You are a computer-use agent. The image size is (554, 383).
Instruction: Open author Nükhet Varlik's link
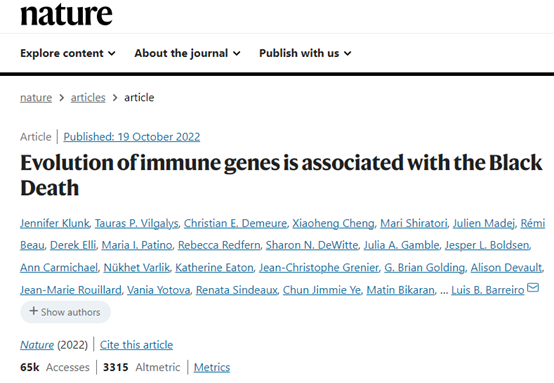point(137,268)
